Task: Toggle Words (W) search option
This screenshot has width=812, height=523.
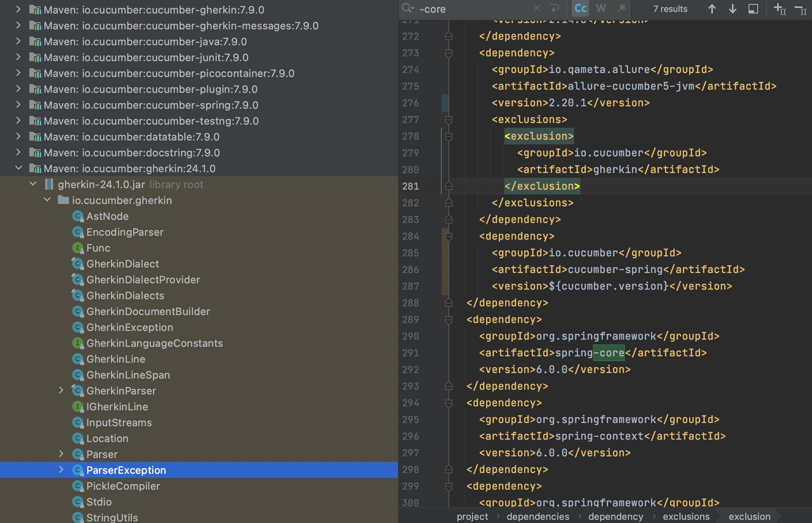Action: coord(601,8)
